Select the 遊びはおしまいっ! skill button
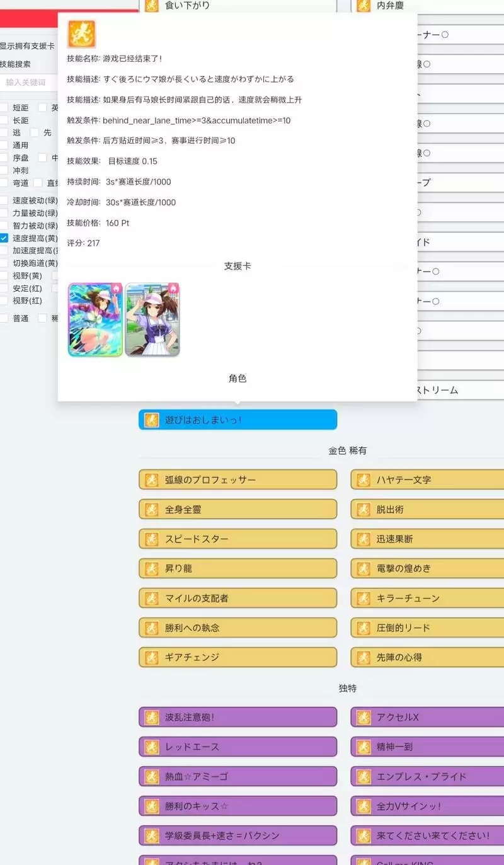The width and height of the screenshot is (504, 865). click(x=238, y=419)
